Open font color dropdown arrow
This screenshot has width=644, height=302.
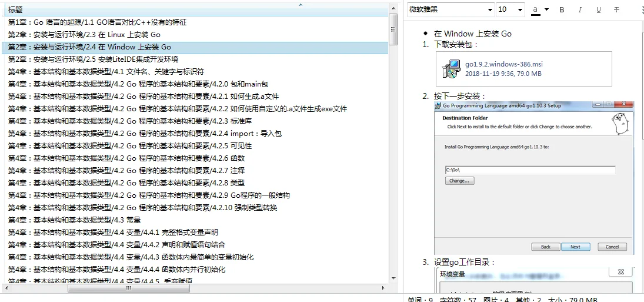(546, 9)
